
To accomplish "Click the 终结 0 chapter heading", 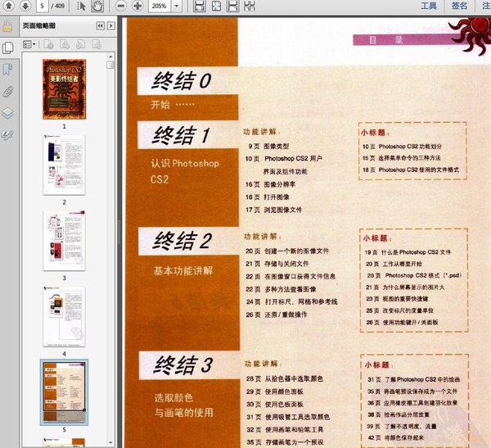I will click(x=182, y=80).
